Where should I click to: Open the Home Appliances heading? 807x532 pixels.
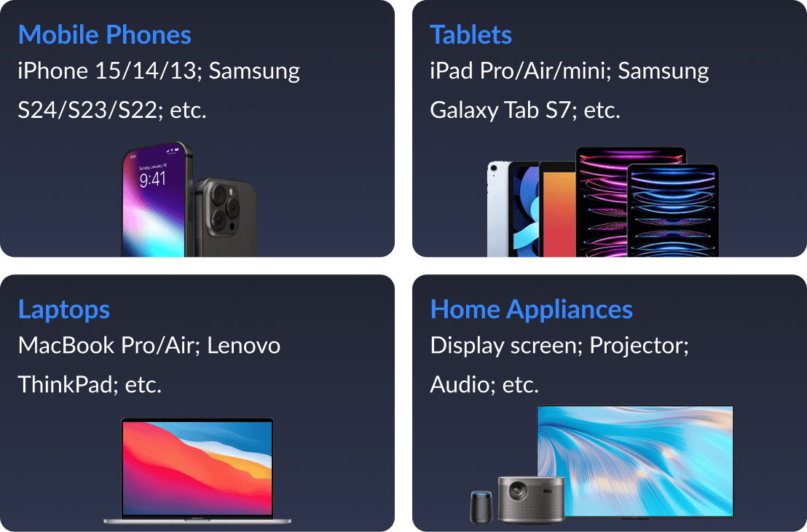click(x=531, y=310)
